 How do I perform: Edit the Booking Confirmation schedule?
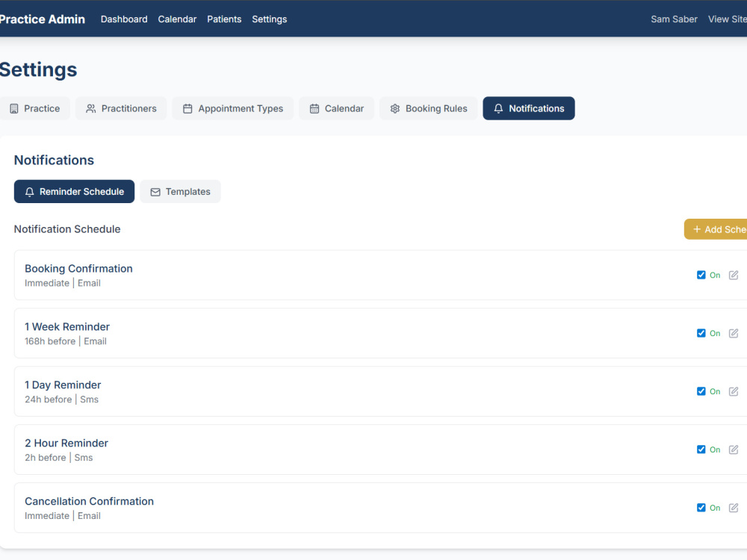click(x=734, y=276)
